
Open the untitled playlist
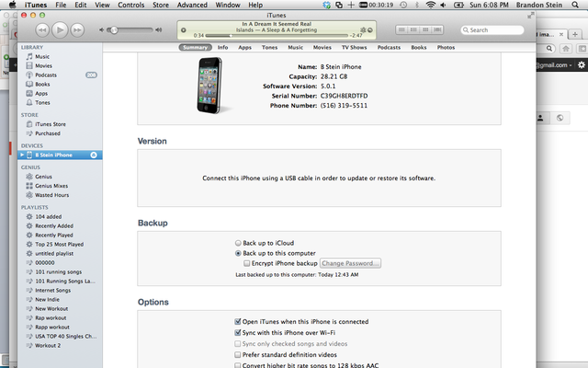(54, 254)
